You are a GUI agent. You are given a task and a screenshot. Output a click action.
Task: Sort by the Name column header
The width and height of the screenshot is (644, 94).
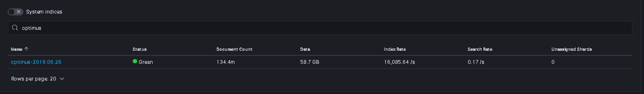pyautogui.click(x=17, y=49)
